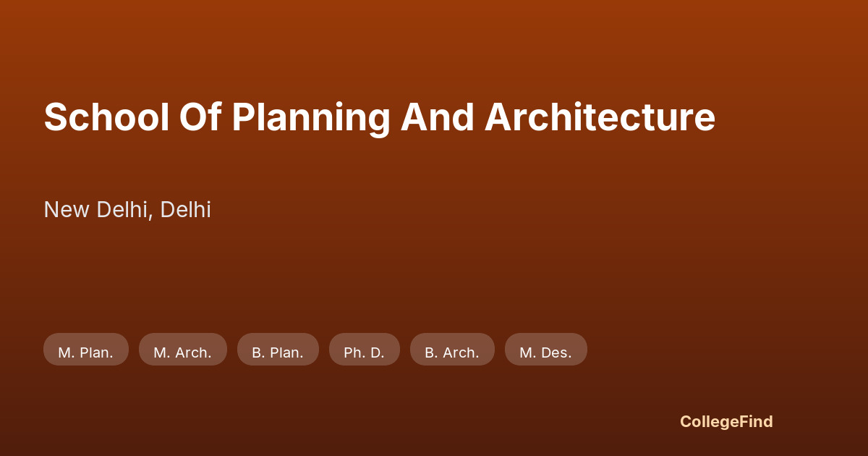
Task: Choose the B. Plan. course chip
Action: (x=278, y=350)
